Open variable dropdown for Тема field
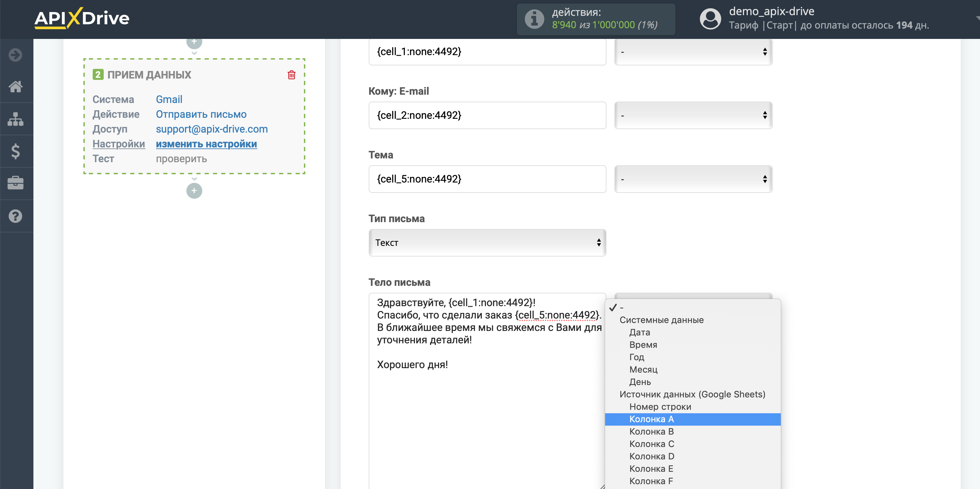This screenshot has width=980, height=489. [x=693, y=179]
